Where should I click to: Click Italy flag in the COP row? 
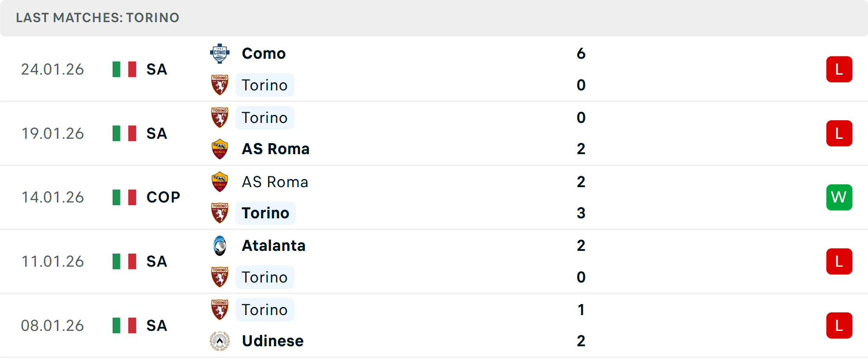click(124, 197)
